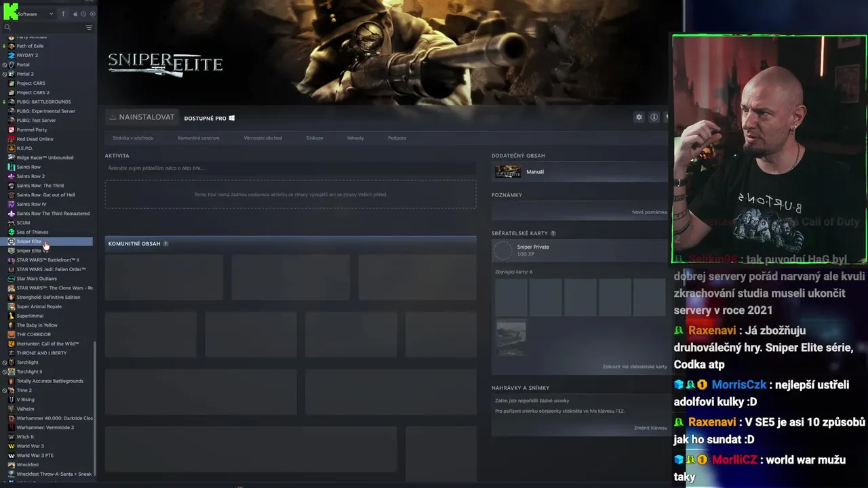Open Komunitní centrum tab
868x488 pixels.
pyautogui.click(x=198, y=138)
